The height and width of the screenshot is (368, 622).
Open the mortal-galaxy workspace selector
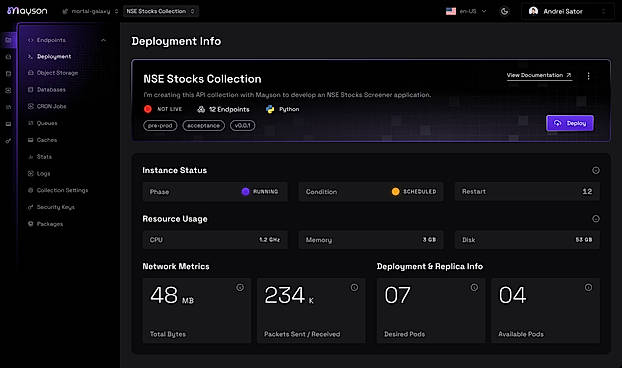(x=90, y=12)
